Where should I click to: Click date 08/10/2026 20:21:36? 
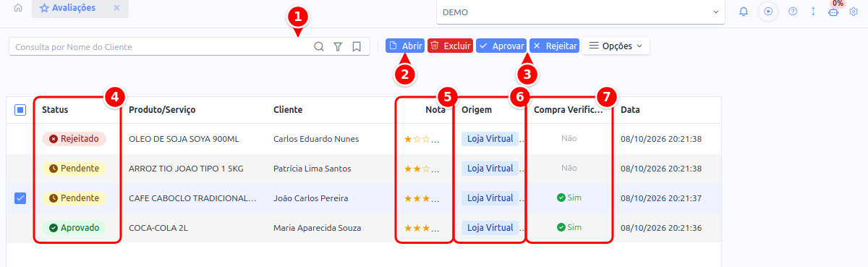(x=662, y=228)
